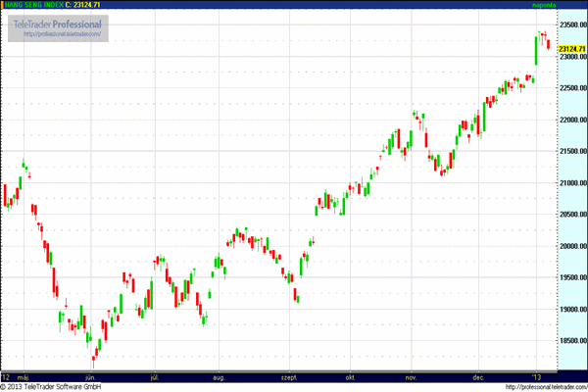Click the lowest candle in early jún
Screen dimensions: 588x392
pyautogui.click(x=94, y=356)
